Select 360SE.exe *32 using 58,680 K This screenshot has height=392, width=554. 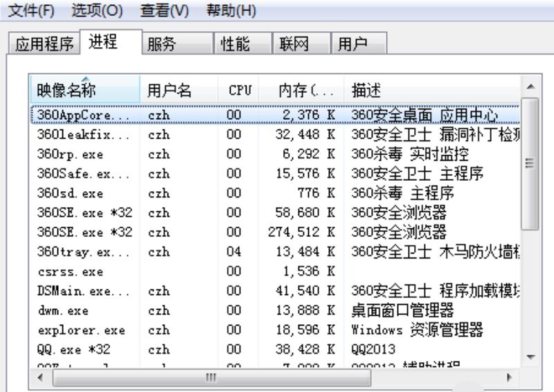click(x=275, y=213)
